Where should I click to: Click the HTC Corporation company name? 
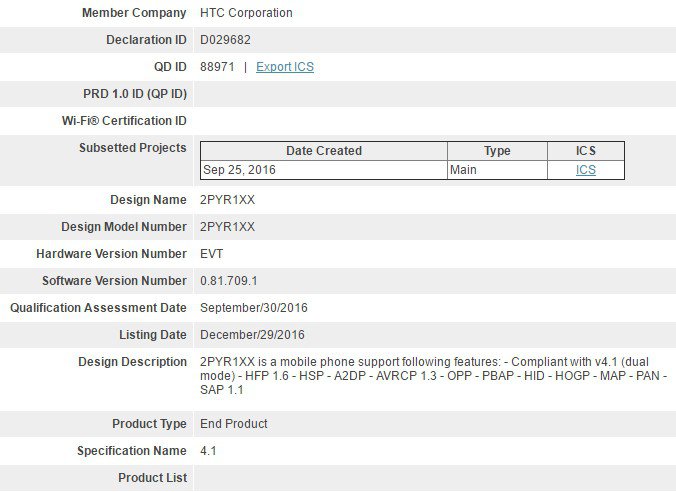tap(246, 13)
